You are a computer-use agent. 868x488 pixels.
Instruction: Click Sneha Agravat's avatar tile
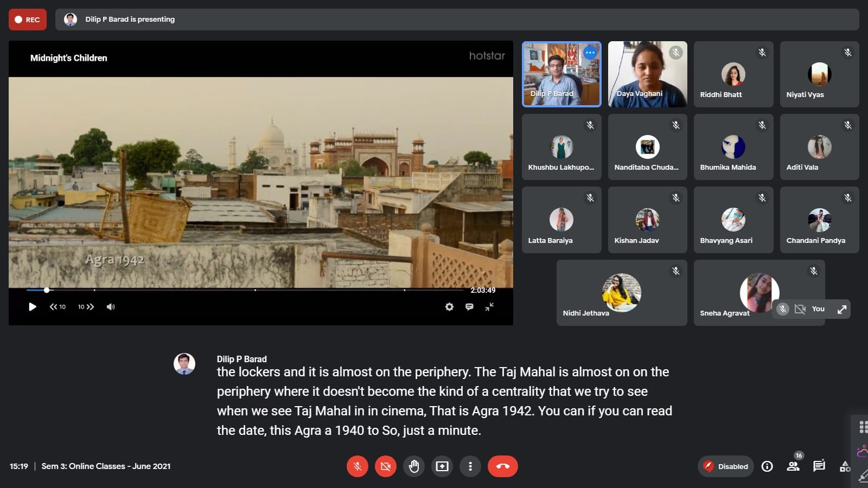[x=759, y=293]
